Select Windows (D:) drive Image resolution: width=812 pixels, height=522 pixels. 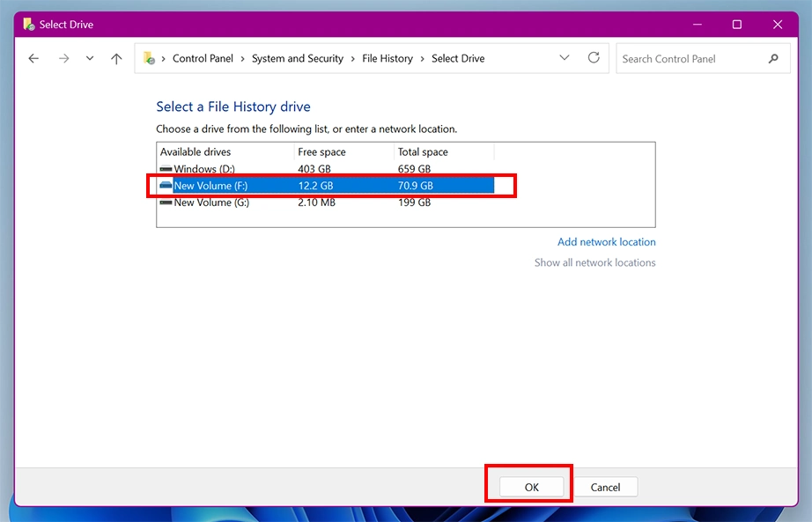[x=327, y=169]
